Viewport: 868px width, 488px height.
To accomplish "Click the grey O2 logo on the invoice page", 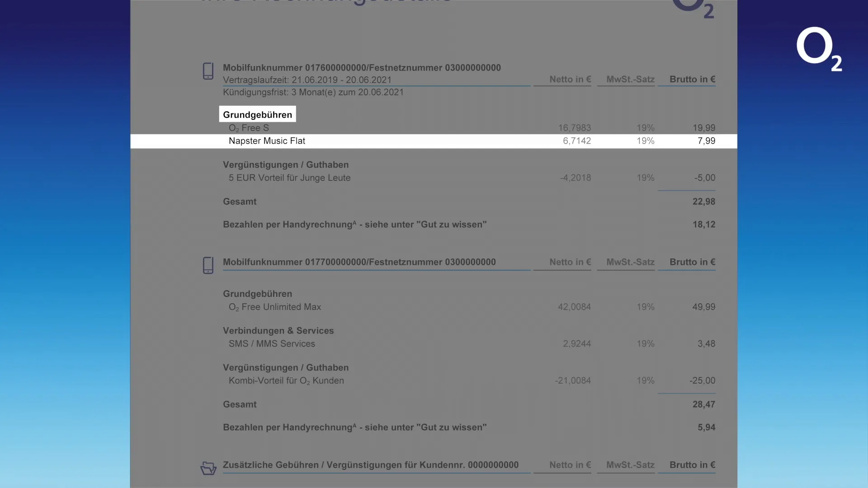I will pos(693,9).
